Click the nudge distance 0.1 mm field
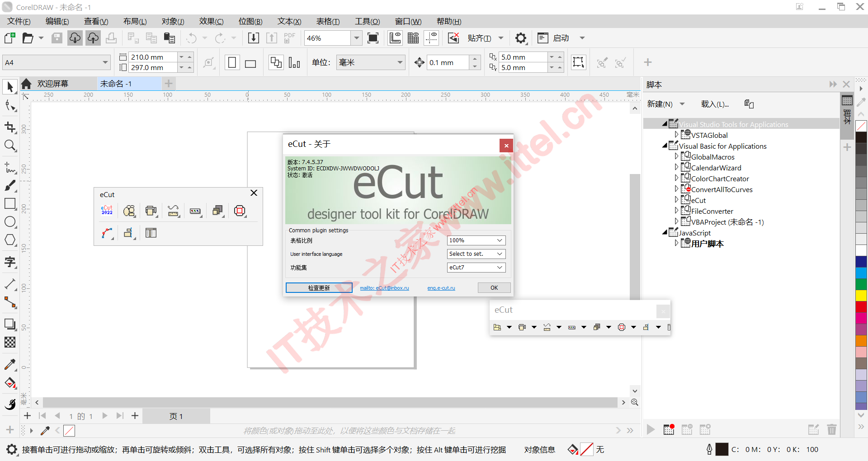The width and height of the screenshot is (868, 461). click(448, 62)
